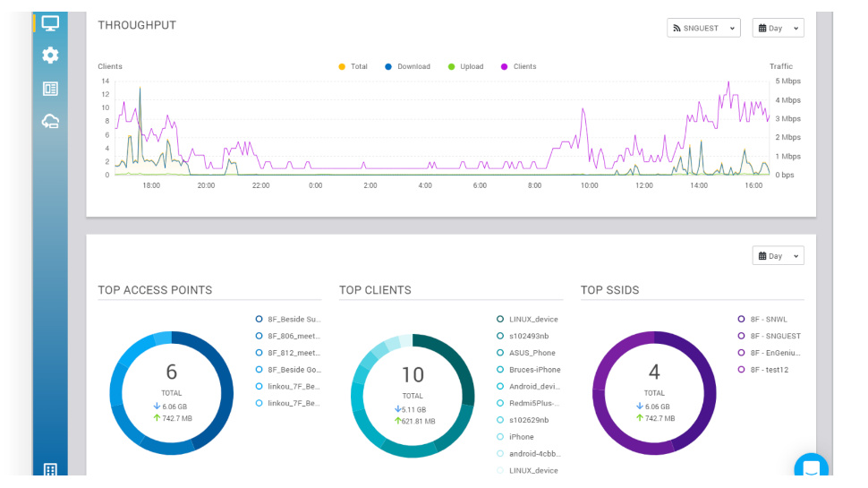
Task: Toggle the Total series in legend
Action: [353, 66]
